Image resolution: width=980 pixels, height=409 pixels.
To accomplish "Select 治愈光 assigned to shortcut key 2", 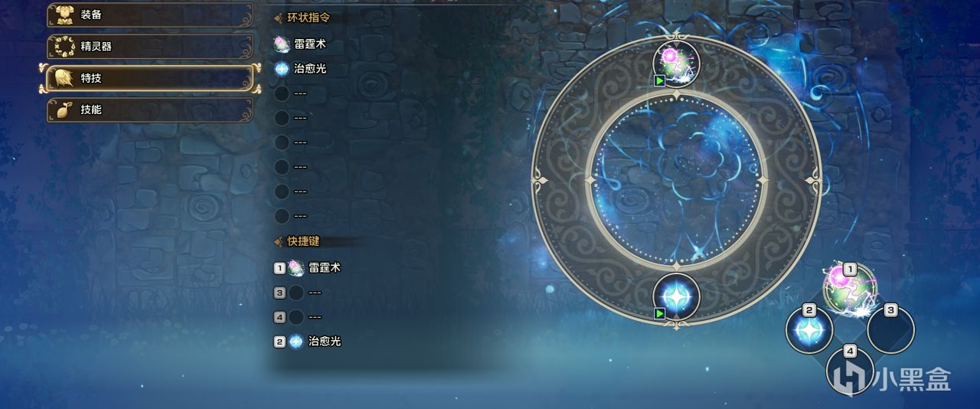I will [307, 342].
